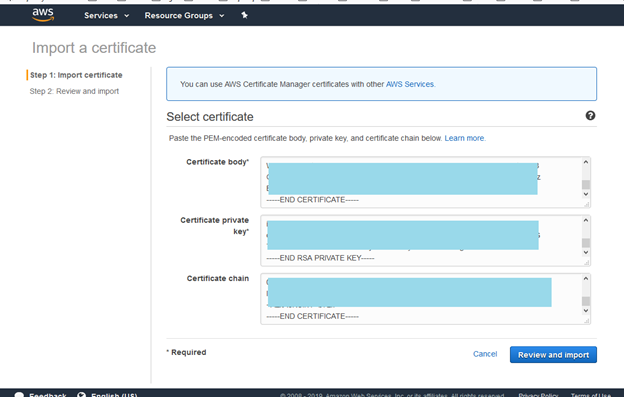Click the Certificate body scroll-down arrow
This screenshot has width=624, height=397.
tap(586, 194)
